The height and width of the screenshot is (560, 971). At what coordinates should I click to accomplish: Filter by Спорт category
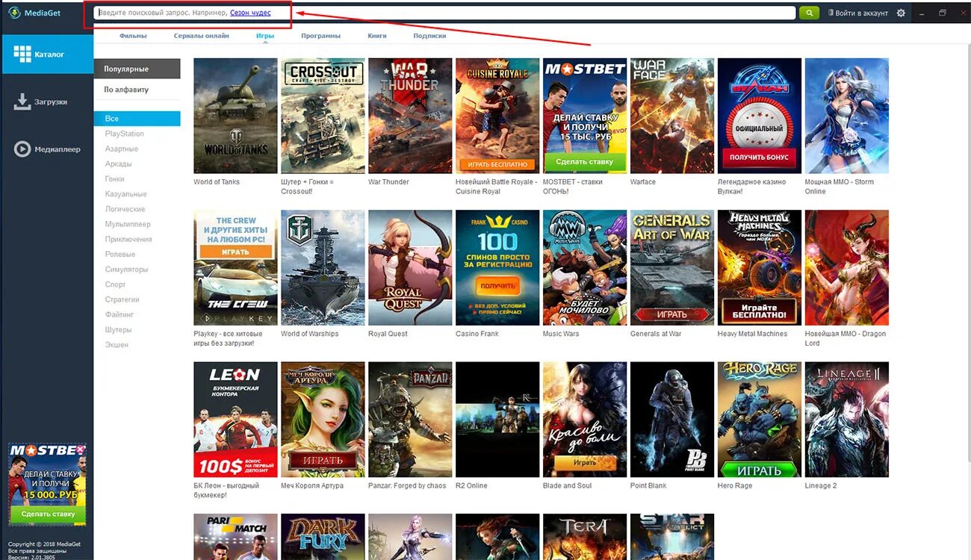click(116, 284)
